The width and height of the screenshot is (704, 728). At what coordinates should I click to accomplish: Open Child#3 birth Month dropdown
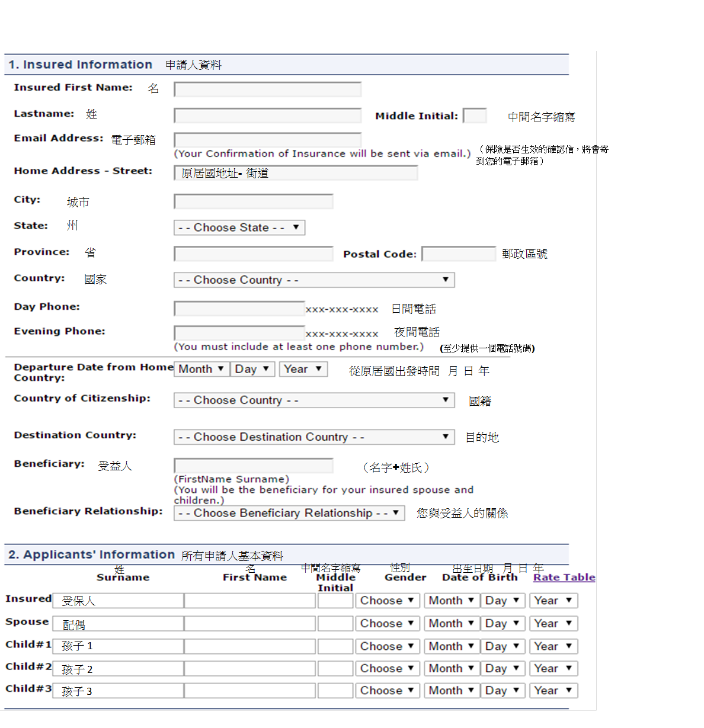(452, 691)
